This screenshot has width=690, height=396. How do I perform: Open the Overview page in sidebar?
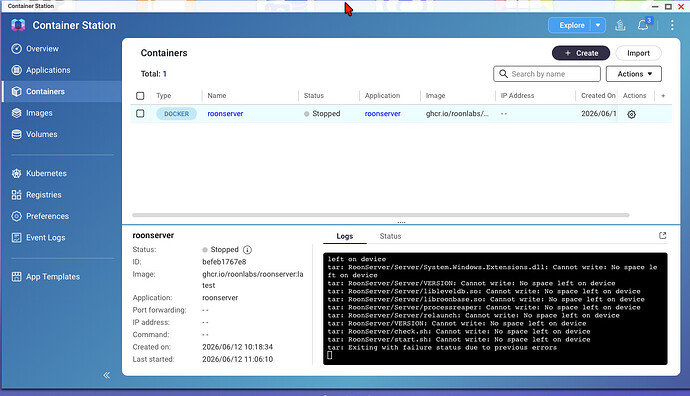pyautogui.click(x=42, y=48)
